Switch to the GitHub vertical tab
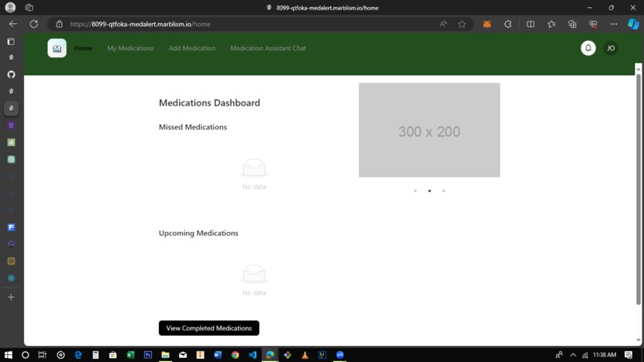Screen dimensions: 644x362 click(x=11, y=74)
